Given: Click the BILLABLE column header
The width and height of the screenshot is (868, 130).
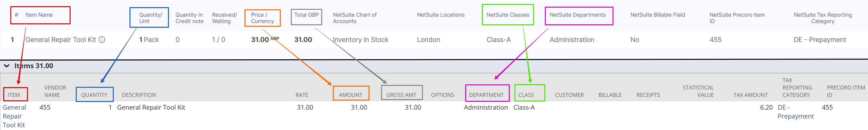Looking at the screenshot, I should (x=610, y=95).
